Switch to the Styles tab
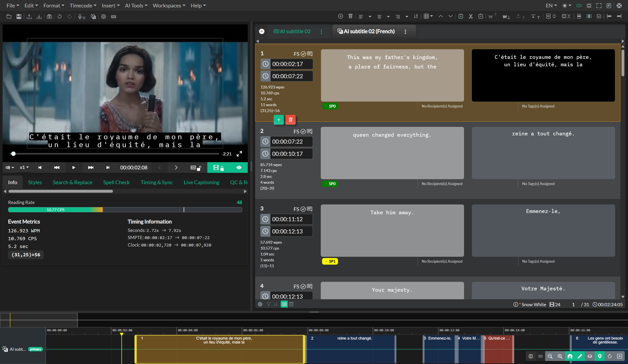 (35, 182)
